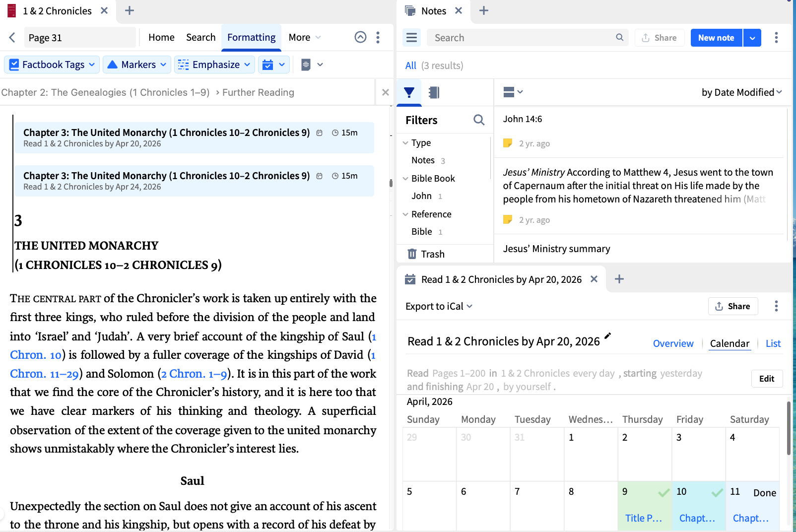796x532 pixels.
Task: Click the calendar icon on the Apr 20 reading card
Action: click(x=320, y=133)
